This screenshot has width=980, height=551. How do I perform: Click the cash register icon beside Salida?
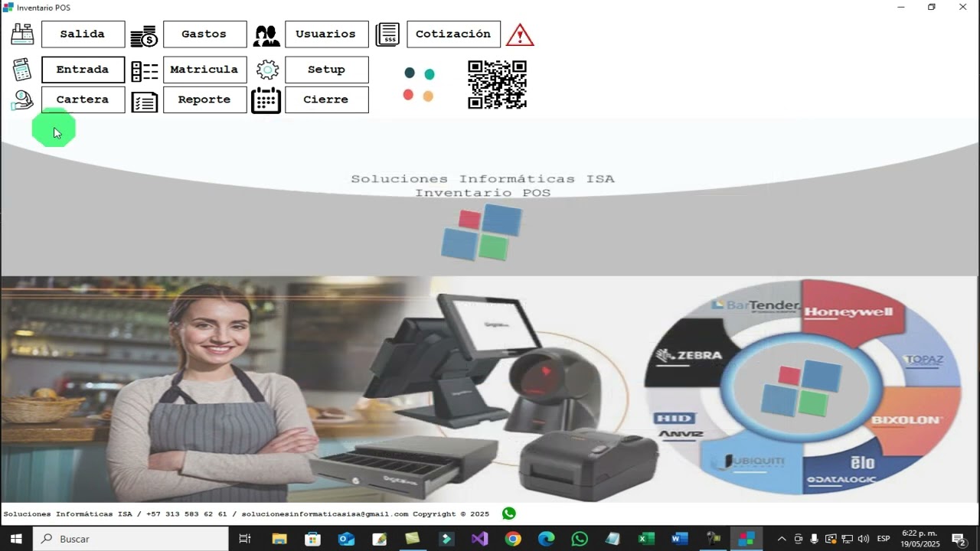[x=22, y=34]
